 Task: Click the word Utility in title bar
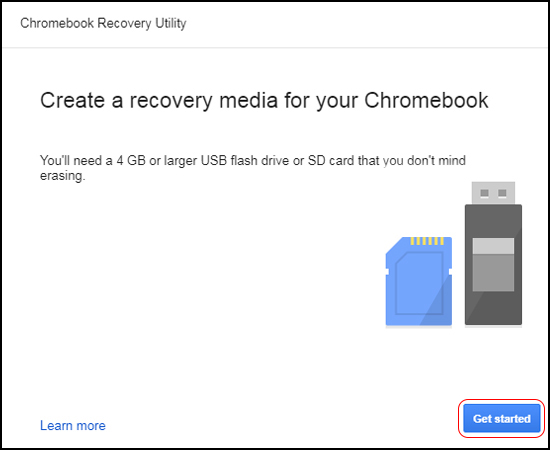pos(171,23)
